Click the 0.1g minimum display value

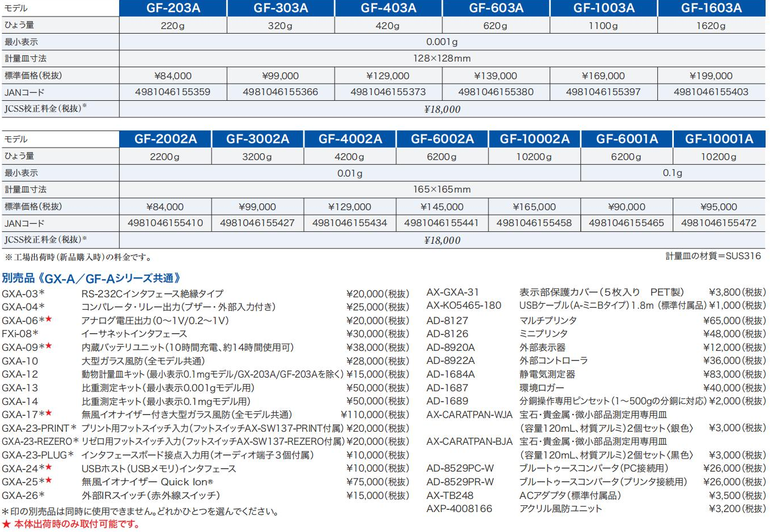tap(673, 173)
